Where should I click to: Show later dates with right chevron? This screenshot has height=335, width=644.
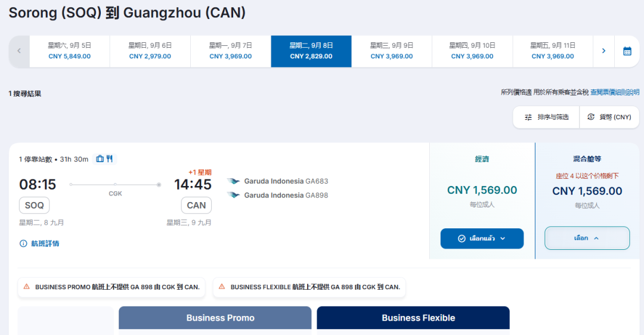pos(603,51)
